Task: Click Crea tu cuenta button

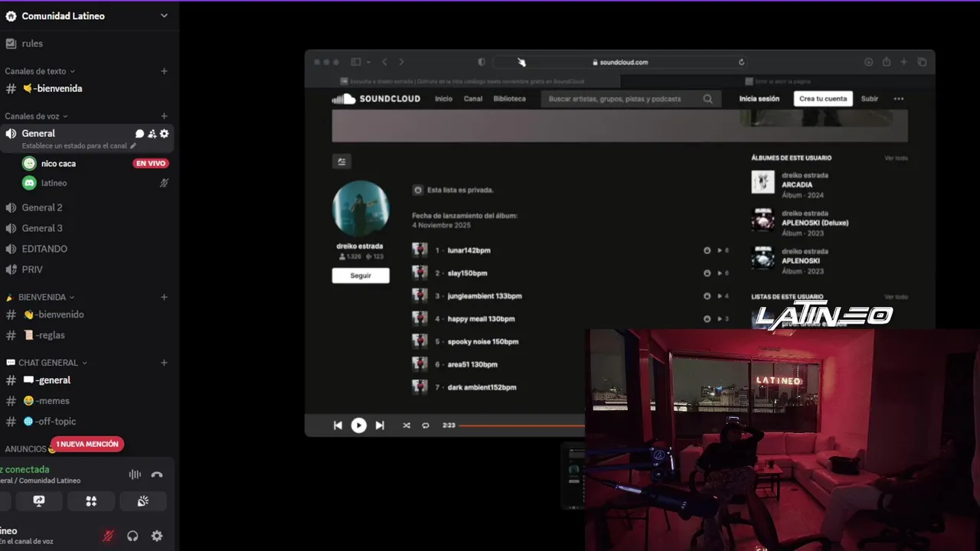Action: (823, 99)
